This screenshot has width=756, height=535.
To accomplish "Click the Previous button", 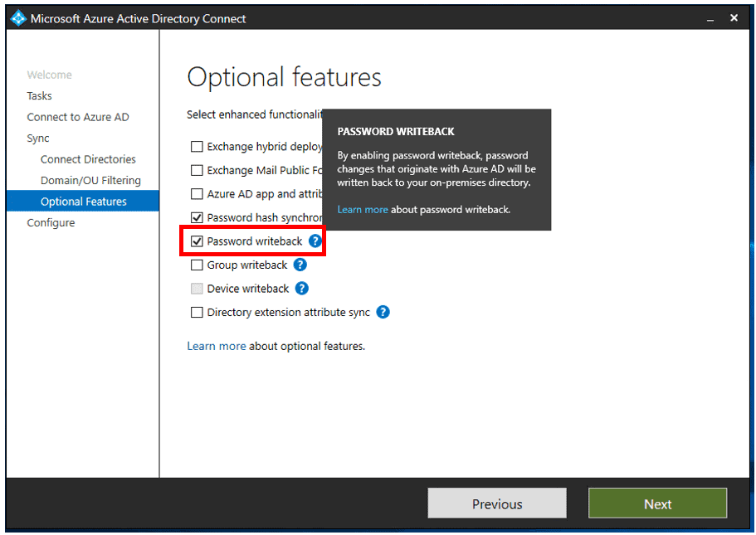I will point(497,503).
